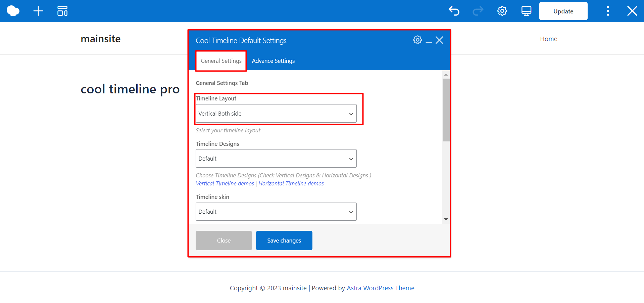Open the layout templates icon
The image size is (644, 303).
pos(62,11)
